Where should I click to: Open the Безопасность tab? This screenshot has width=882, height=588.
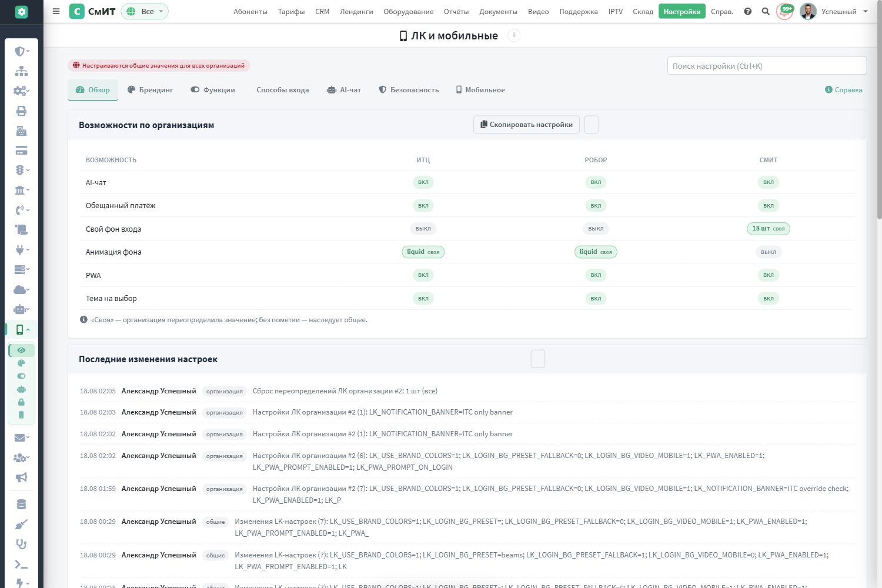409,90
